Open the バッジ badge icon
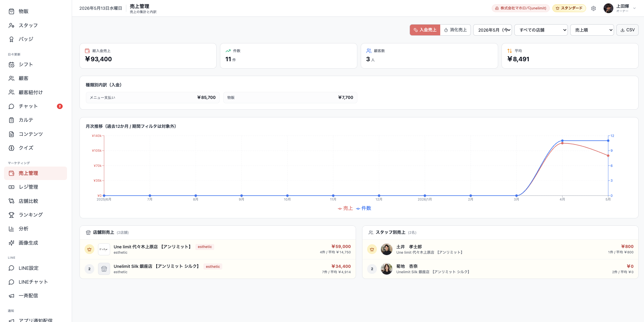This screenshot has width=644, height=322. pos(11,39)
